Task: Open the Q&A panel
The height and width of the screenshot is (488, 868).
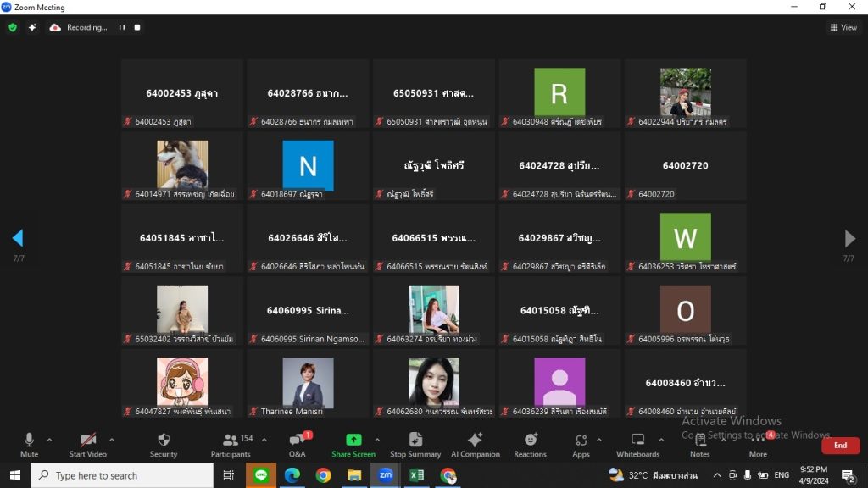Action: (x=298, y=445)
